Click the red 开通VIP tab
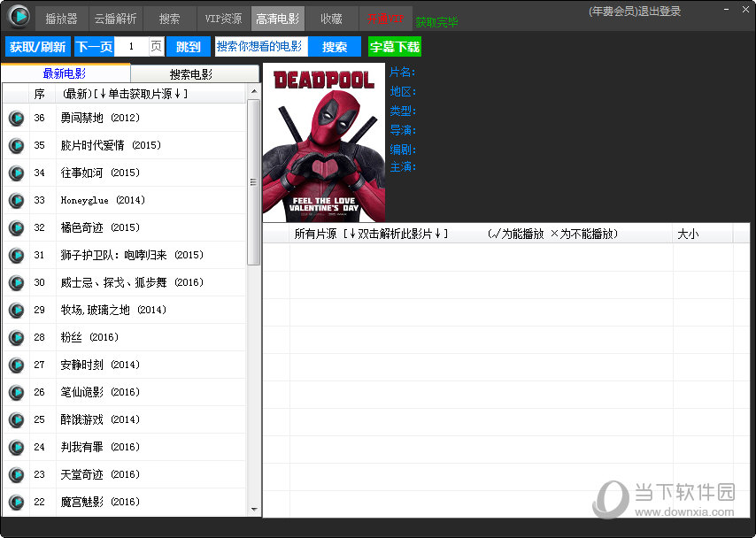The width and height of the screenshot is (756, 538). (386, 19)
